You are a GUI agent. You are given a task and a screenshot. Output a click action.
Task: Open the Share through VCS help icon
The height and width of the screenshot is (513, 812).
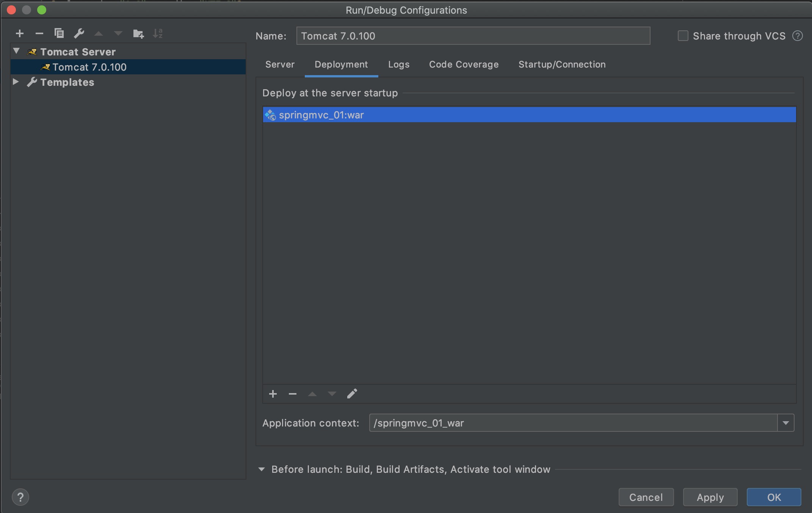pyautogui.click(x=798, y=36)
